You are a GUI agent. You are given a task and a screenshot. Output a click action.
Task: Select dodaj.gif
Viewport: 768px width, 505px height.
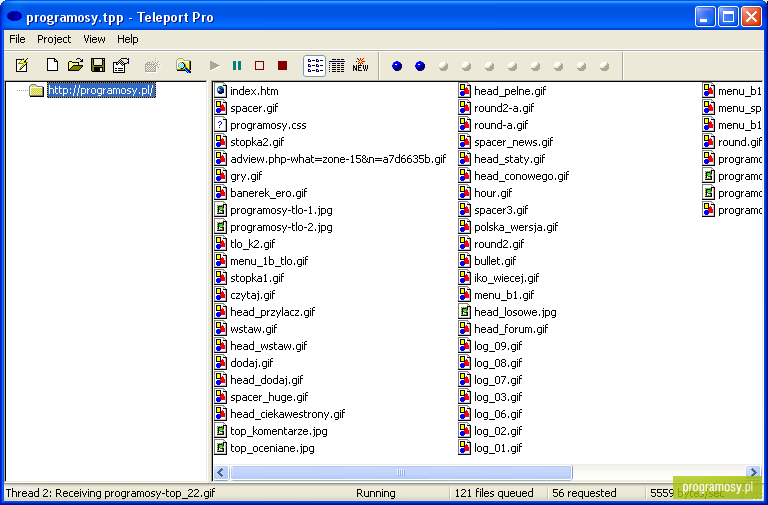click(x=252, y=363)
